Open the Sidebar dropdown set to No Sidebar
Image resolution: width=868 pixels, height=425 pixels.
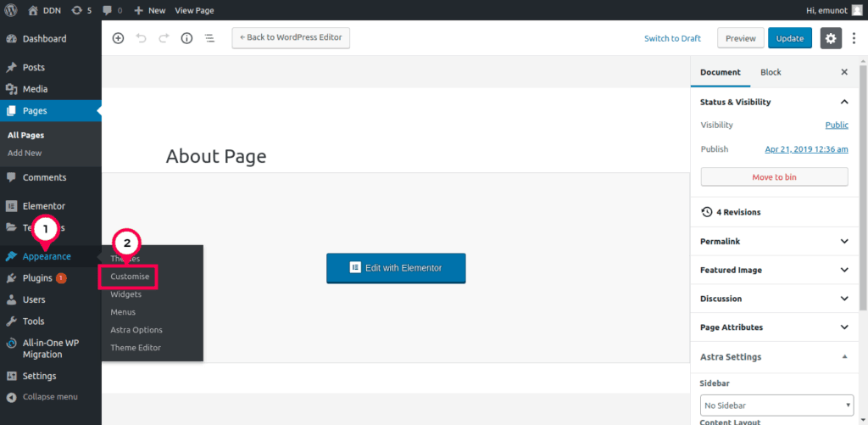[x=776, y=405]
